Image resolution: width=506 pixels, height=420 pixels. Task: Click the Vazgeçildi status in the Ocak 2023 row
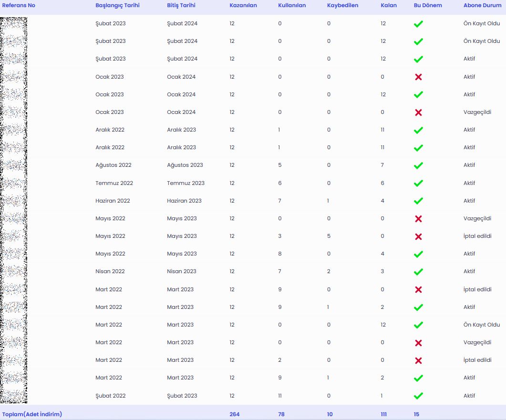pos(477,112)
